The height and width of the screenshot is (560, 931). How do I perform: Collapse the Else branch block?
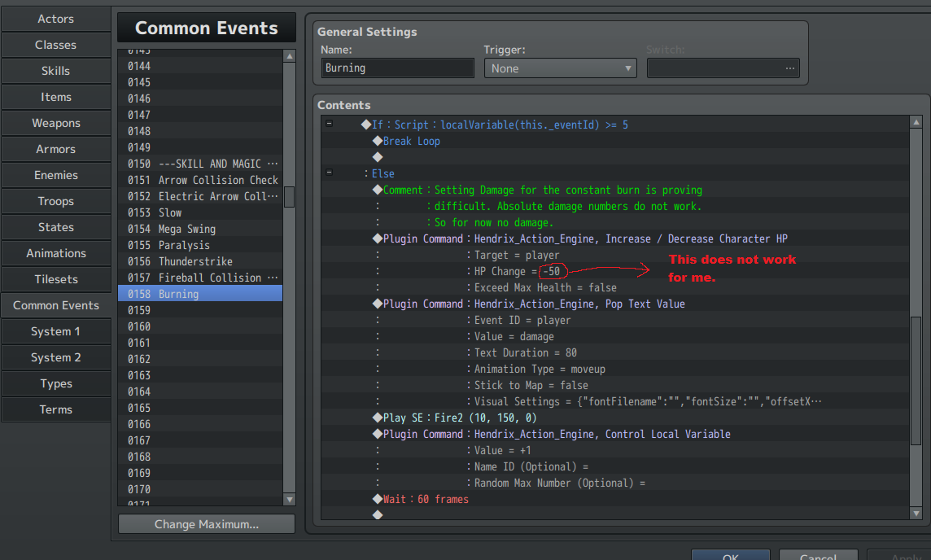coord(329,173)
